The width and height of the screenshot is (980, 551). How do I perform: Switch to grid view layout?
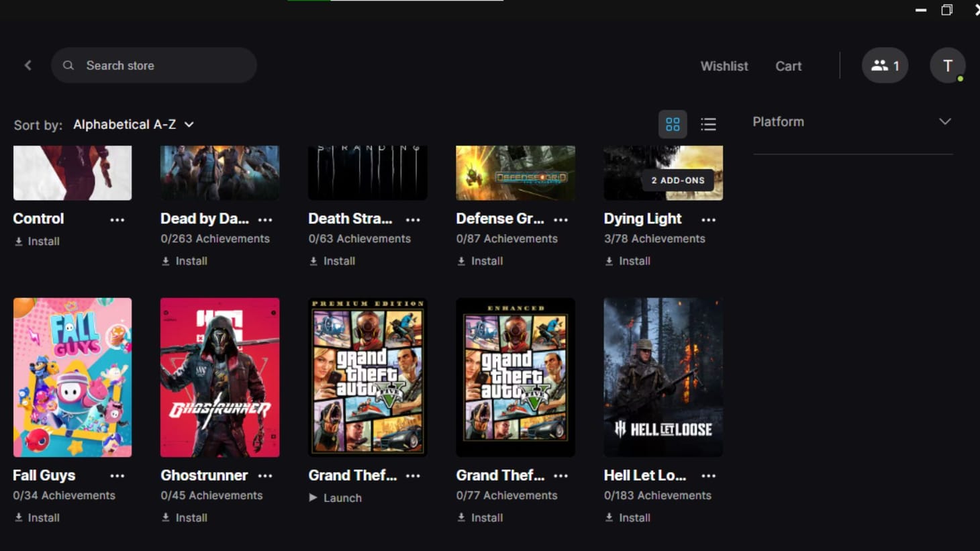[x=673, y=124]
